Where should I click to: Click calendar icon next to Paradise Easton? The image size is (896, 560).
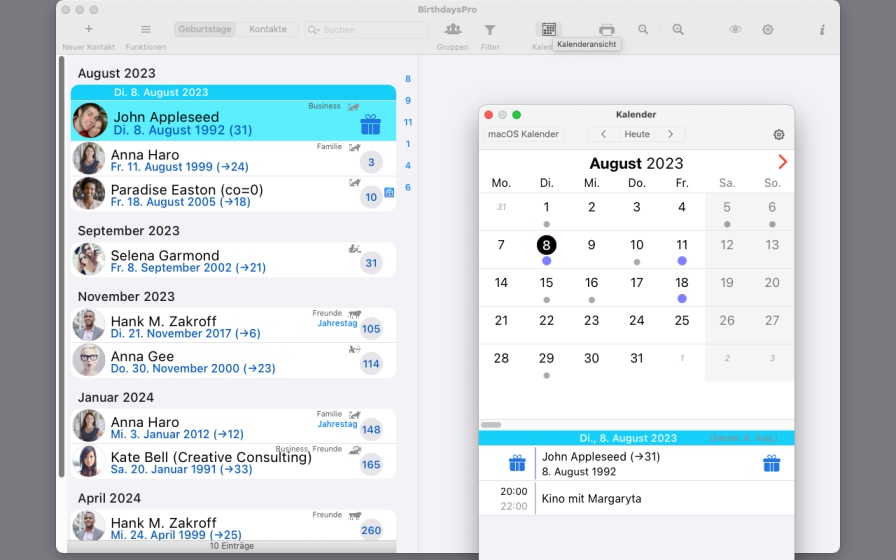[x=389, y=193]
